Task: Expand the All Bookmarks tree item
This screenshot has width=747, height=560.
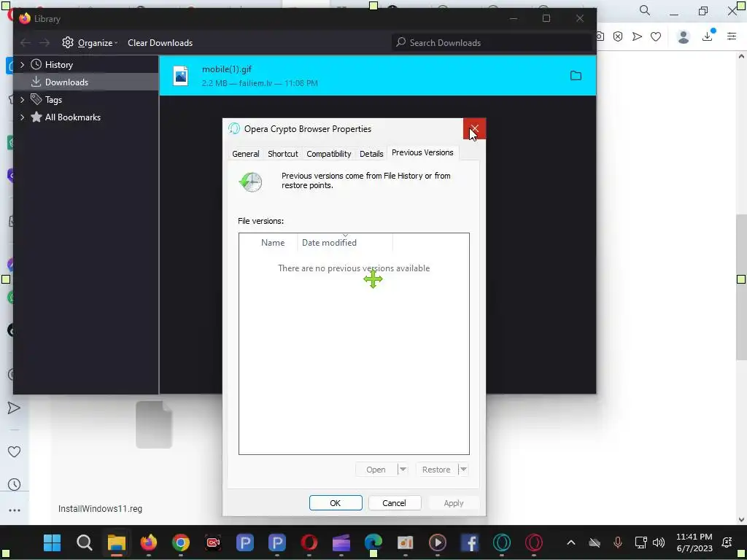Action: click(x=22, y=117)
